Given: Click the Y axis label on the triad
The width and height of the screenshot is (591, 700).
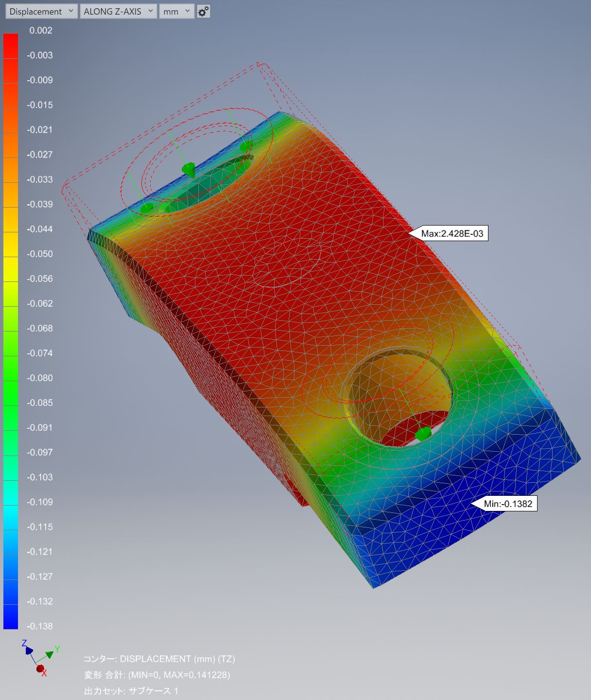Looking at the screenshot, I should [x=57, y=649].
